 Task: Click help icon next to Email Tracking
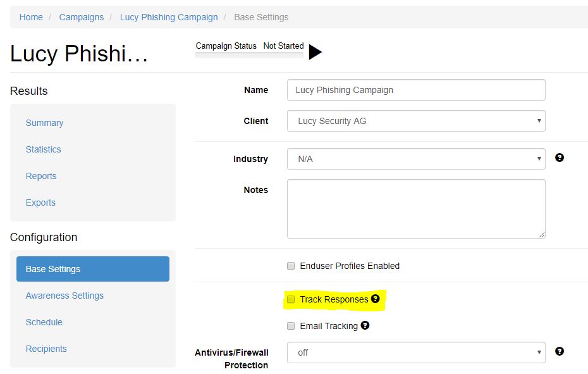[365, 325]
